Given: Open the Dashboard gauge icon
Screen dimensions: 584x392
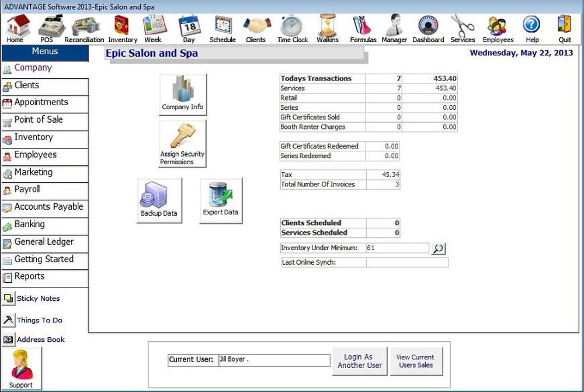Looking at the screenshot, I should point(428,29).
